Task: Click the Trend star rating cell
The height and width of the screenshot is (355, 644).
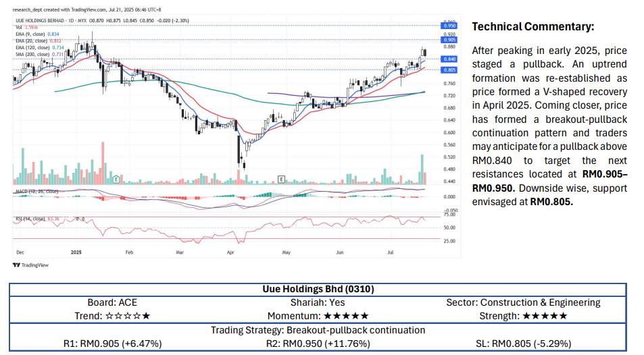Action: [112, 316]
